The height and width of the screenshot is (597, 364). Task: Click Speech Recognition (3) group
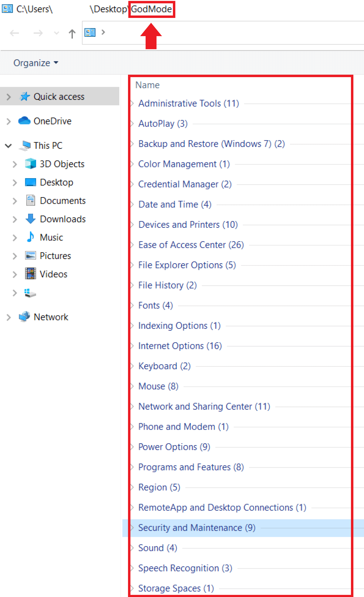pos(185,568)
